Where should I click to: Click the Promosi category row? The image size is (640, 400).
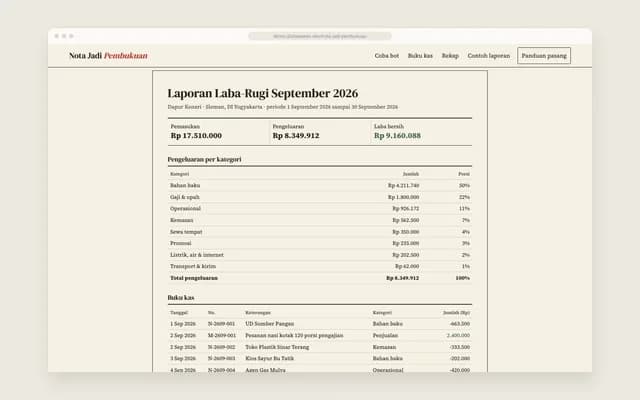coord(320,243)
